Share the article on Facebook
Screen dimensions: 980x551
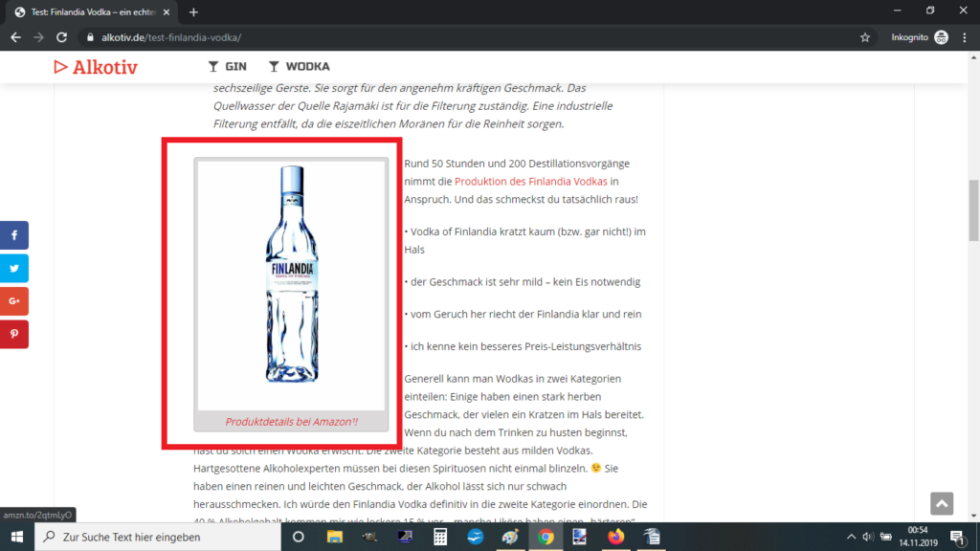pyautogui.click(x=14, y=235)
